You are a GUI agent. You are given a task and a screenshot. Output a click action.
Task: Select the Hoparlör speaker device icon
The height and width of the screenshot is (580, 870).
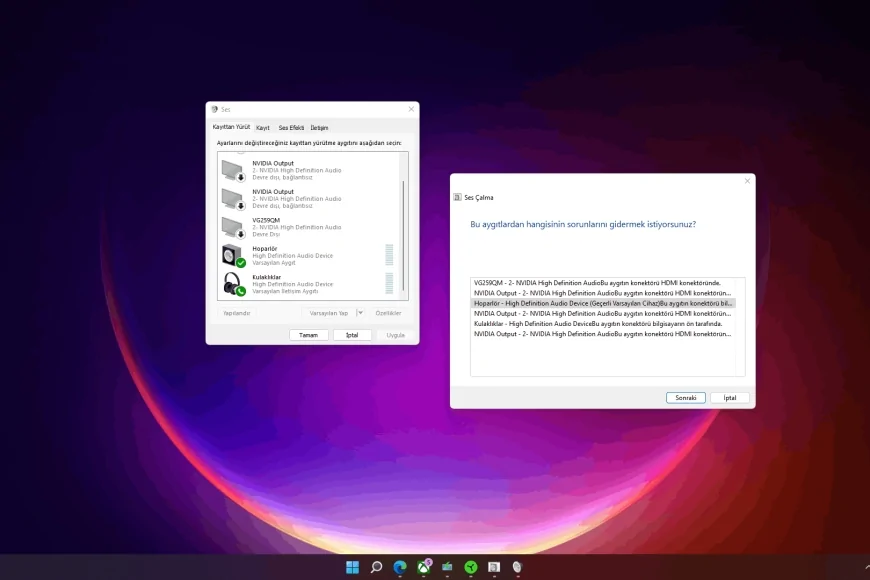tap(232, 255)
